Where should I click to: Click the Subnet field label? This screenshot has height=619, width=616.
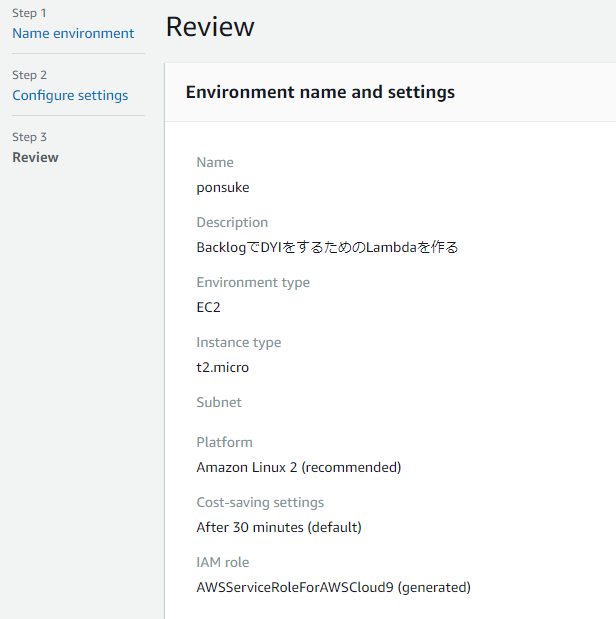219,402
